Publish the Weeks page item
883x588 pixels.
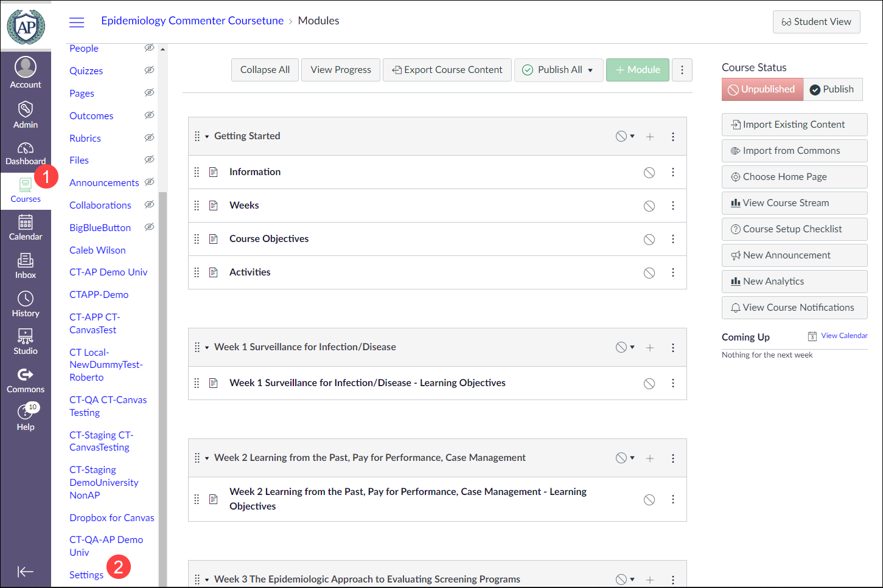coord(649,206)
